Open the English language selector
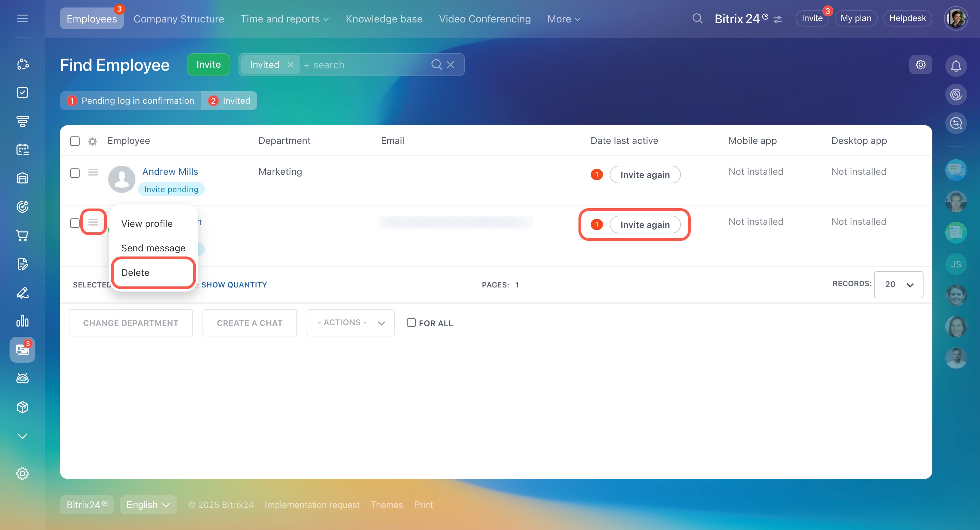Viewport: 980px width, 530px height. pos(148,504)
